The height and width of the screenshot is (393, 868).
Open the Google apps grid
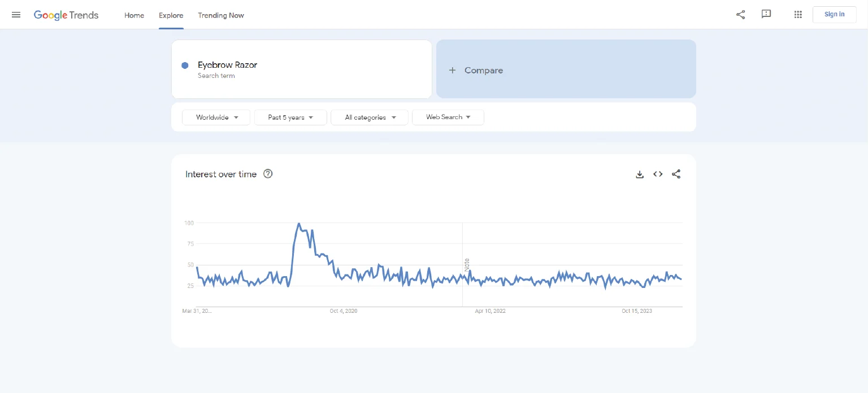pos(798,15)
